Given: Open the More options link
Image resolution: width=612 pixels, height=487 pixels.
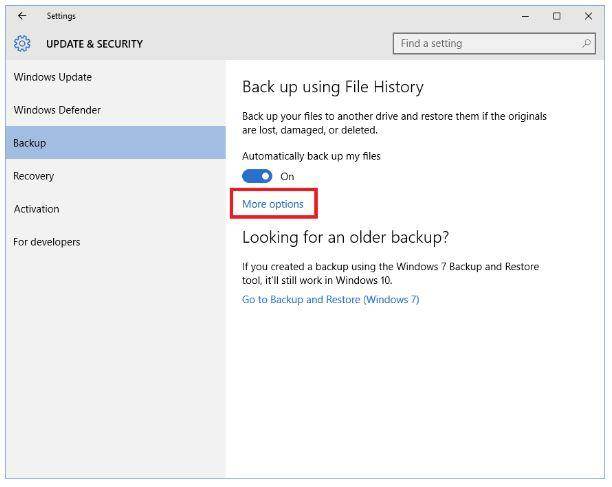Looking at the screenshot, I should pyautogui.click(x=273, y=204).
